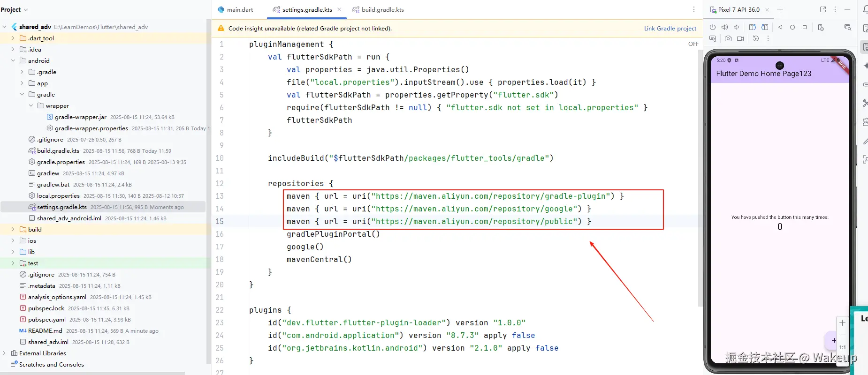The width and height of the screenshot is (868, 375).
Task: Open README.md in project tree
Action: [45, 330]
